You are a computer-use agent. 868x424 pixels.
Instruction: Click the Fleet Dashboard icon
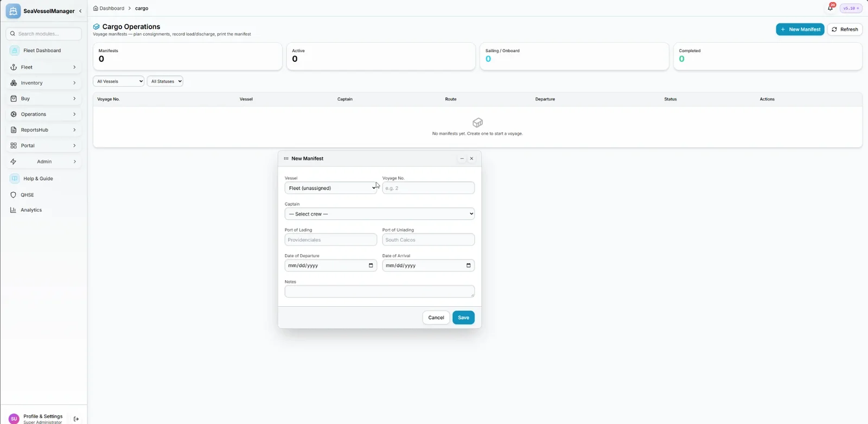(15, 50)
